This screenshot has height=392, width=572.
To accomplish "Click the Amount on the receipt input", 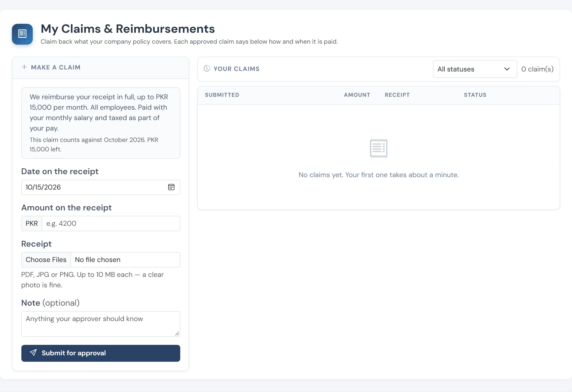I will (x=111, y=223).
